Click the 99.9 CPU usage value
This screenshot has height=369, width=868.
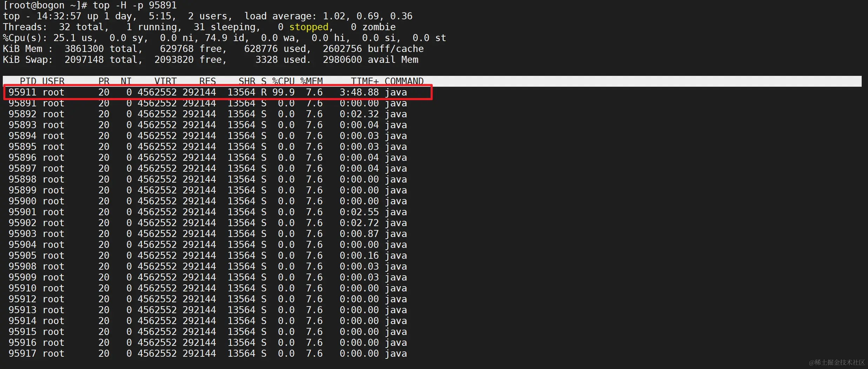(283, 92)
